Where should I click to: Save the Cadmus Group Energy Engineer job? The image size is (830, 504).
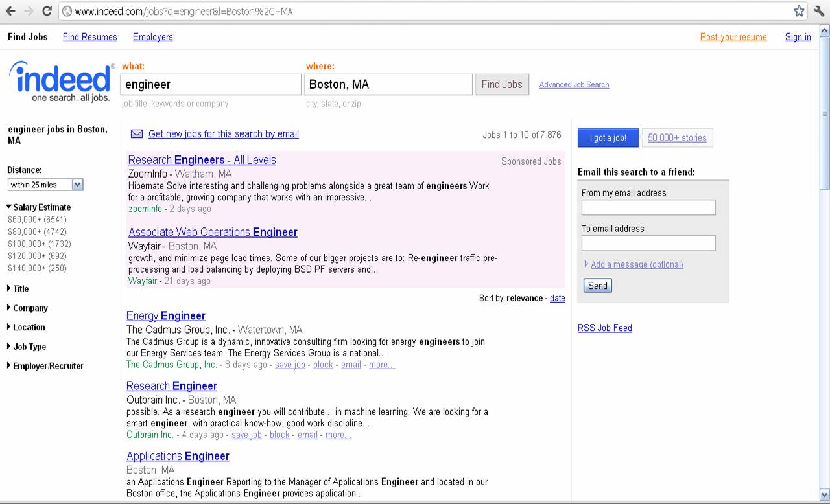[x=290, y=365]
